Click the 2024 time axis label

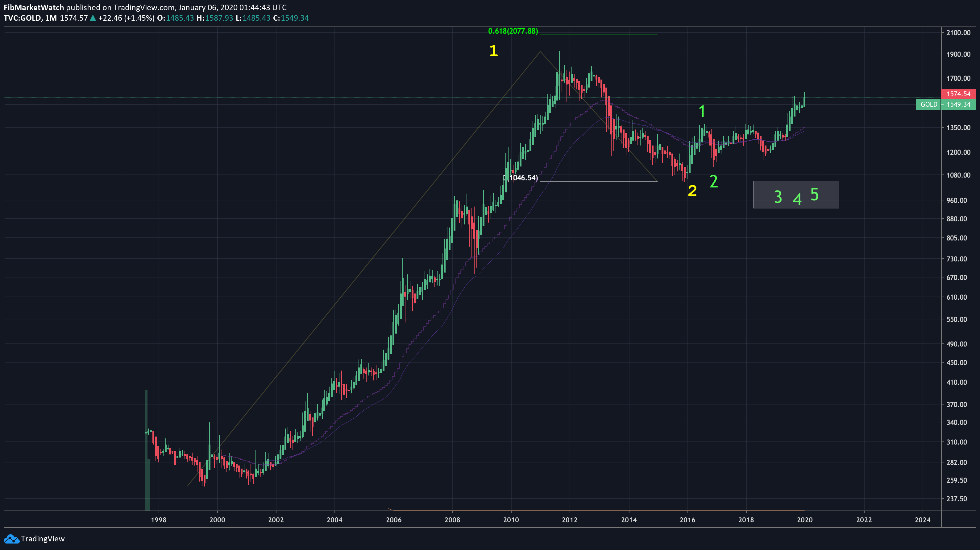click(923, 520)
